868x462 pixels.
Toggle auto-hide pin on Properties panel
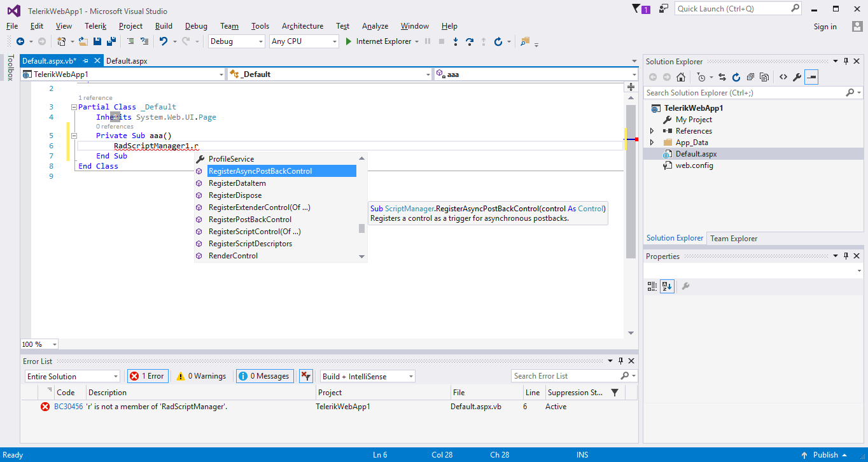tap(846, 256)
